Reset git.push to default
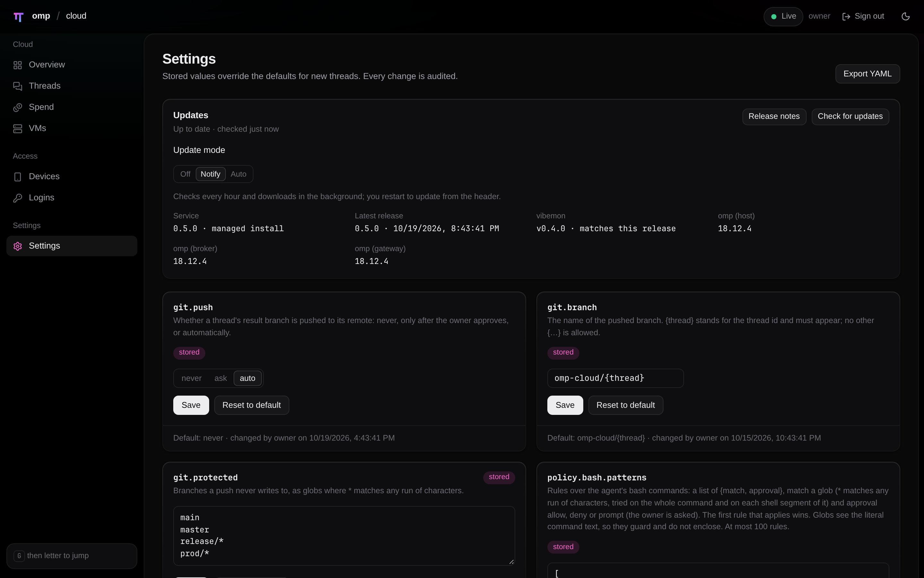 (252, 405)
